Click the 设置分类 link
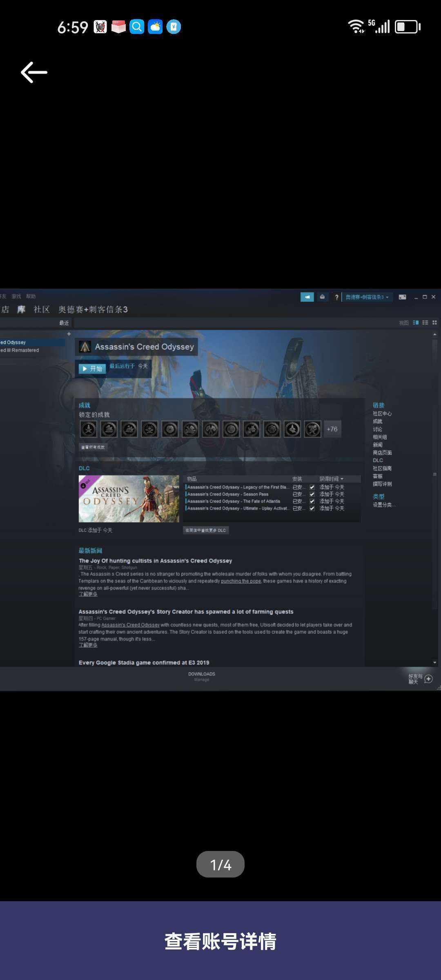This screenshot has width=441, height=980. pos(384,505)
